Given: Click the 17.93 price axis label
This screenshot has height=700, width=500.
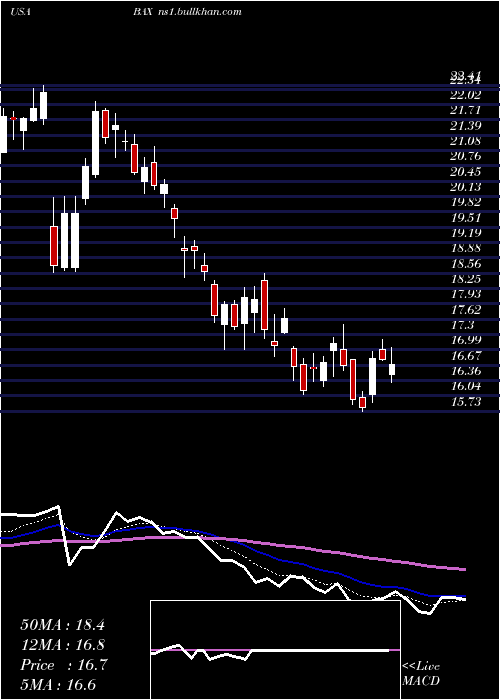Looking at the screenshot, I should point(465,294).
